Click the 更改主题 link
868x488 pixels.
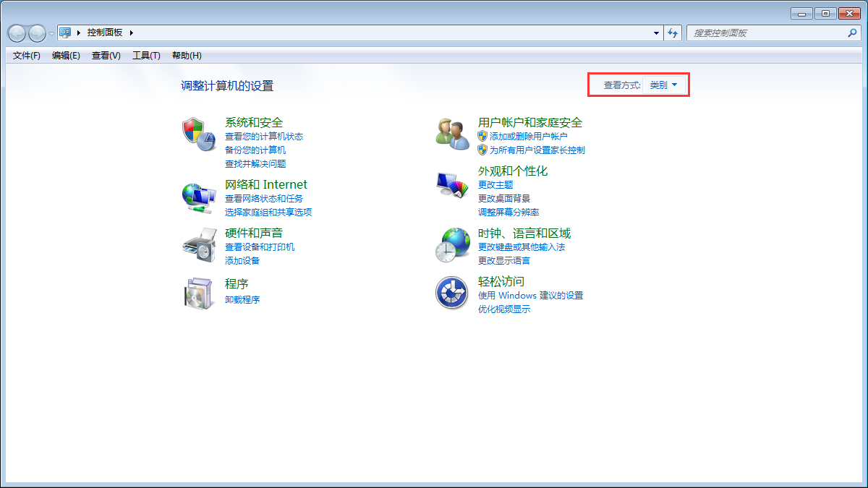pos(495,184)
